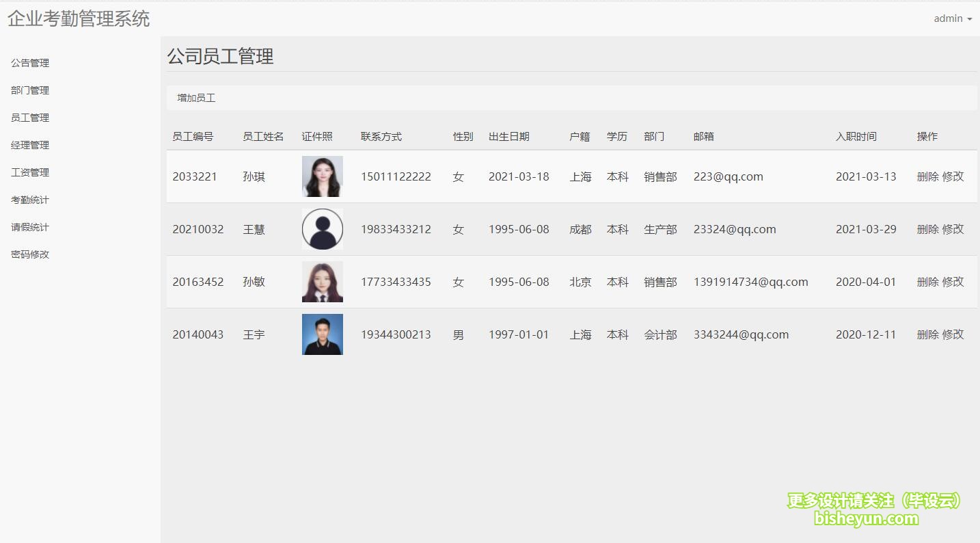Open 考勤统计 in the sidebar
980x543 pixels.
(29, 199)
